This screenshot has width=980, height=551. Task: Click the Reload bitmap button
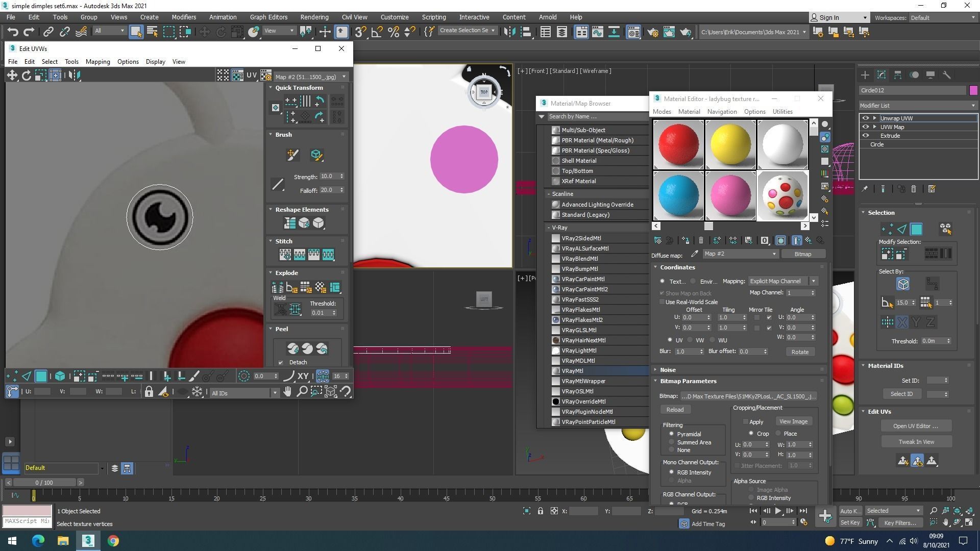pos(674,410)
